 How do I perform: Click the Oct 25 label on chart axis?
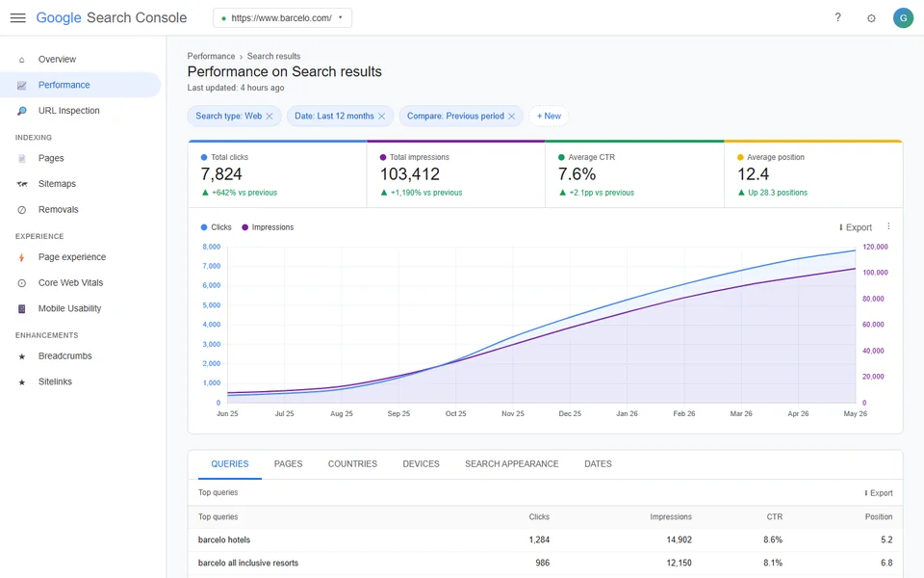455,414
